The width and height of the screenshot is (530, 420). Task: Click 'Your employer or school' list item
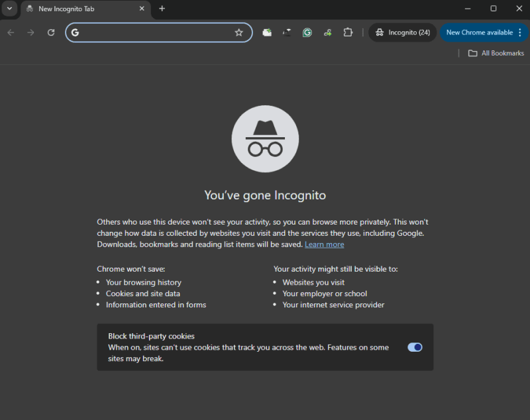(x=325, y=293)
